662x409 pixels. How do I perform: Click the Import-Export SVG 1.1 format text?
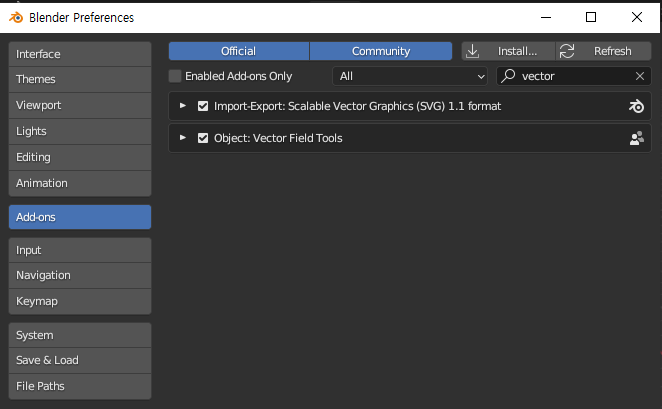(x=357, y=106)
